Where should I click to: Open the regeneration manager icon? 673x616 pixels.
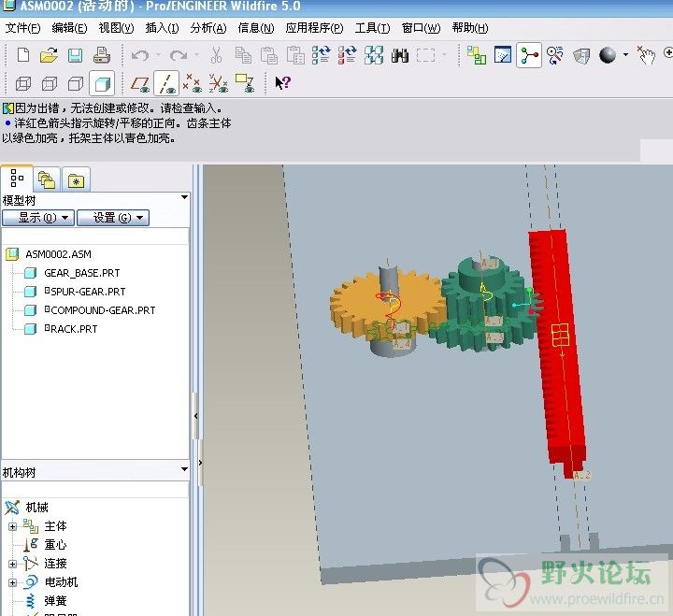[x=347, y=56]
